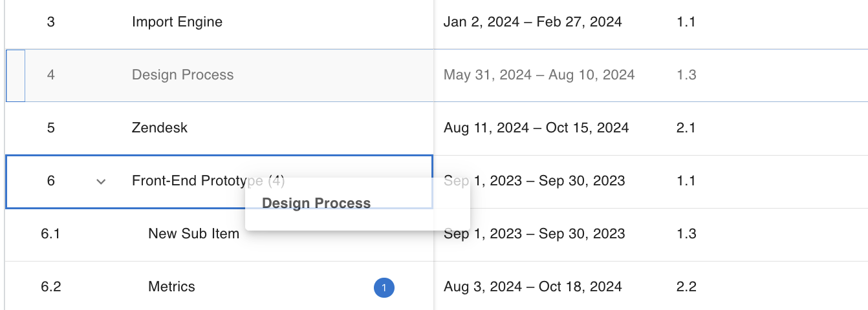Select row number 5 cell

51,128
